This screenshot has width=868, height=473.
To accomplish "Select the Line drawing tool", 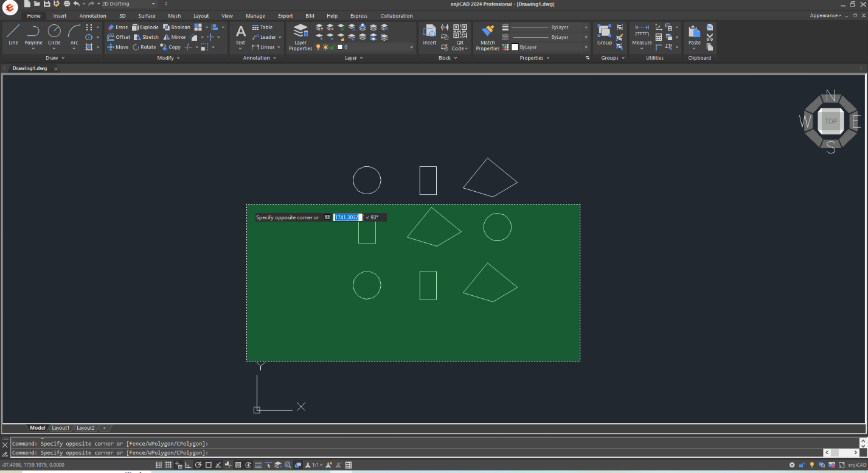I will point(13,35).
